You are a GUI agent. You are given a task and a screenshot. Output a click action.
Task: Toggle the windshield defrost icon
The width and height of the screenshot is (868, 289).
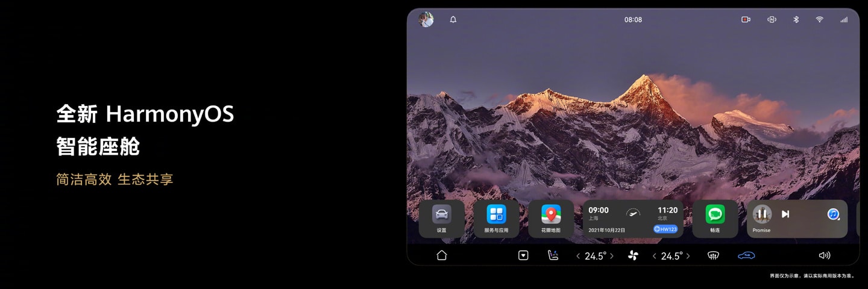click(713, 255)
